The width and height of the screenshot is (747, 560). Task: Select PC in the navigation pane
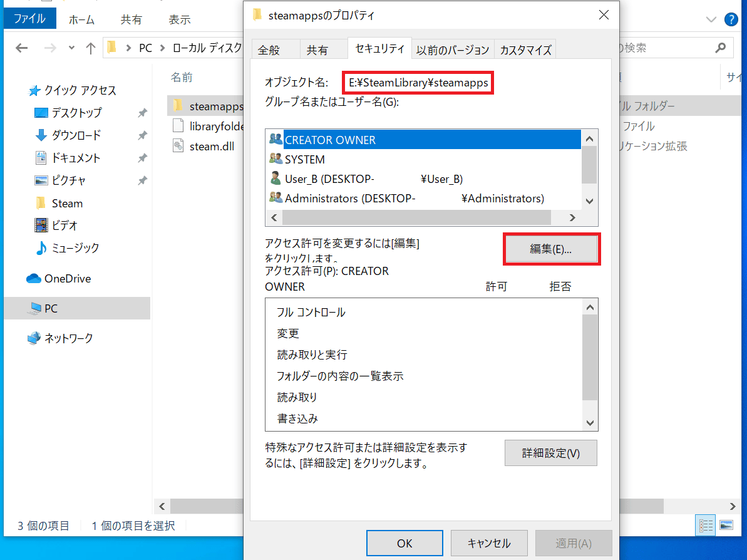77,308
